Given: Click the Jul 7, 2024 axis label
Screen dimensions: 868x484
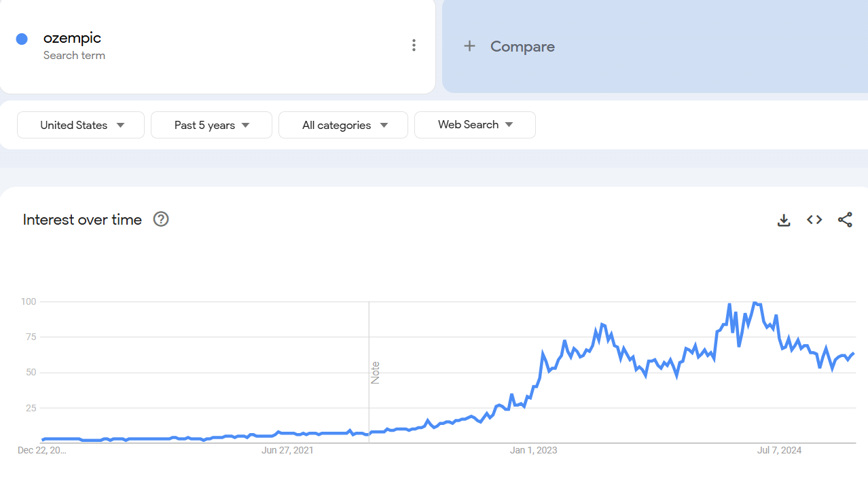Looking at the screenshot, I should click(x=779, y=450).
